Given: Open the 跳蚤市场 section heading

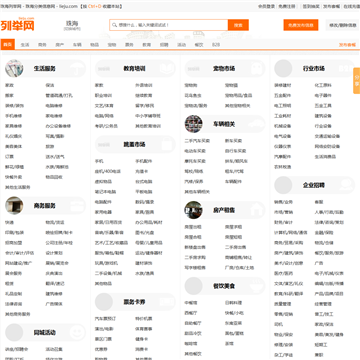Looking at the screenshot, I should coord(134,144).
